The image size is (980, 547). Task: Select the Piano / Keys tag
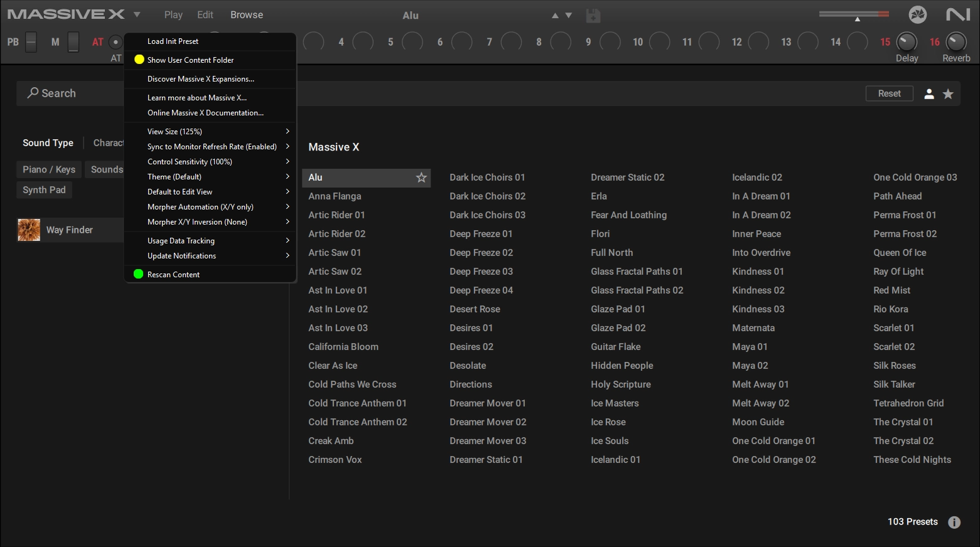pyautogui.click(x=49, y=169)
